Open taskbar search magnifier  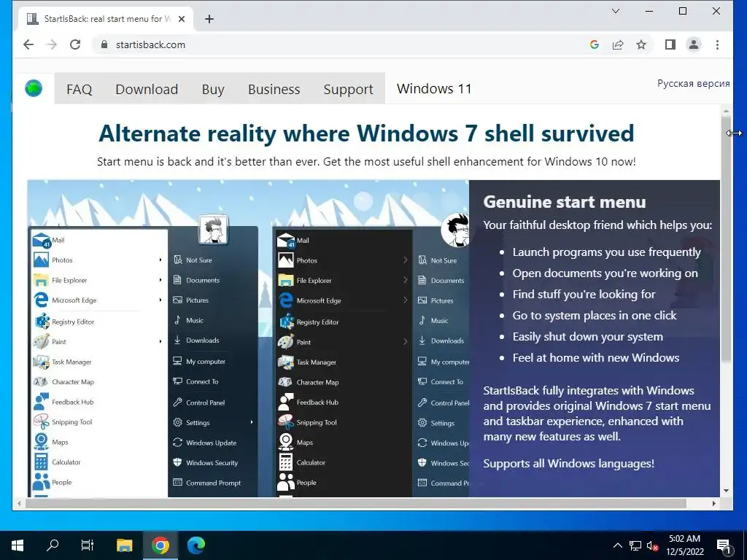pos(53,545)
